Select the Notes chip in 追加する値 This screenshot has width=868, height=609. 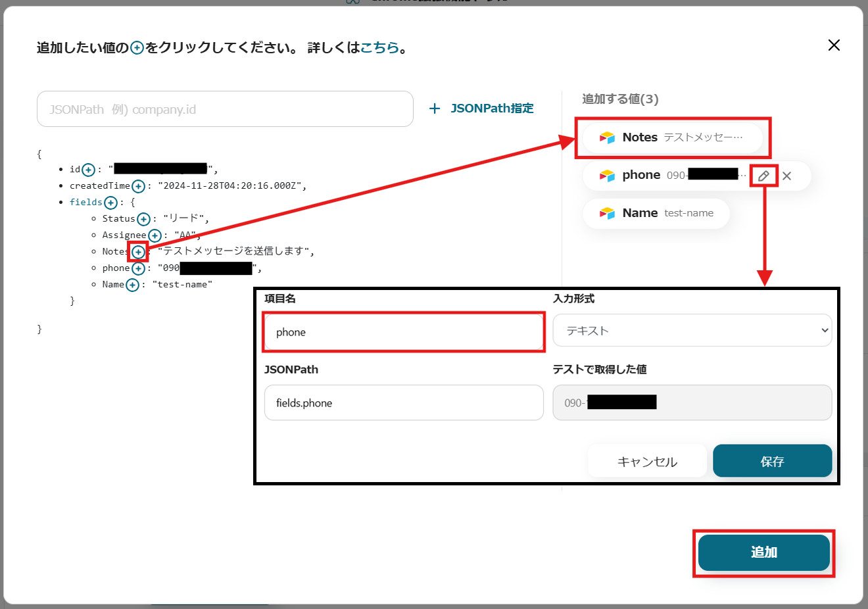pyautogui.click(x=672, y=137)
